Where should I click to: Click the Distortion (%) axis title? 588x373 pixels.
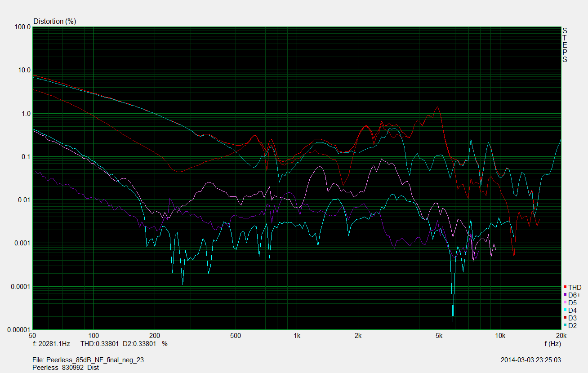55,21
